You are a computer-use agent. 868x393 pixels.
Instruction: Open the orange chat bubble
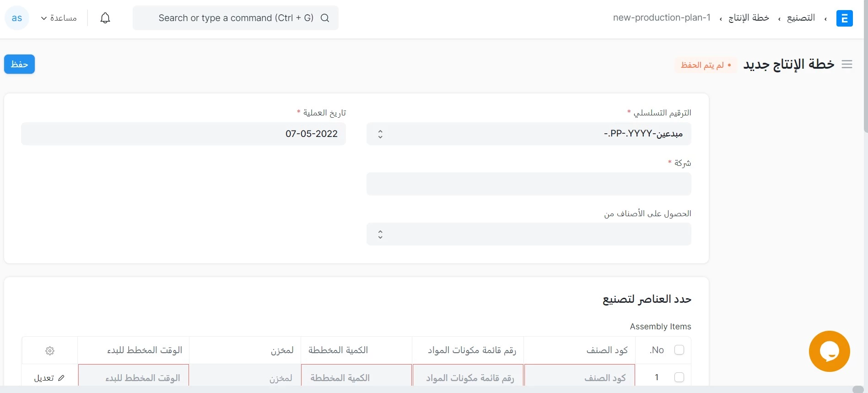[x=829, y=351]
